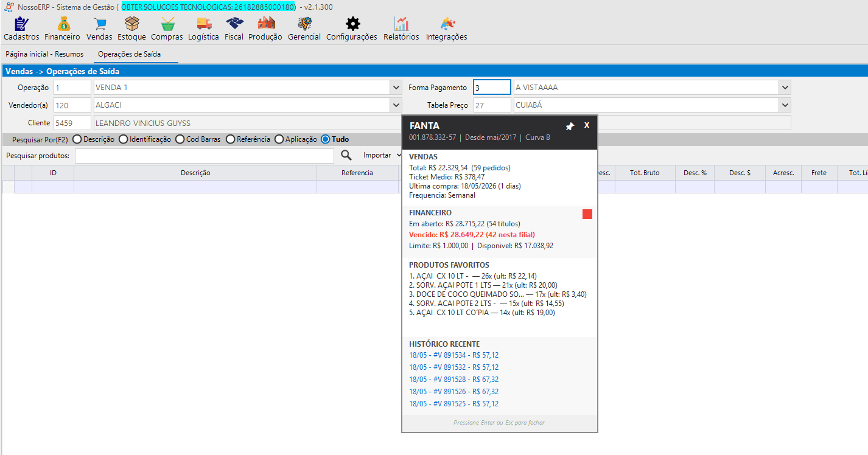Click the Tot. Bruto column header
The image size is (868, 455).
[645, 173]
